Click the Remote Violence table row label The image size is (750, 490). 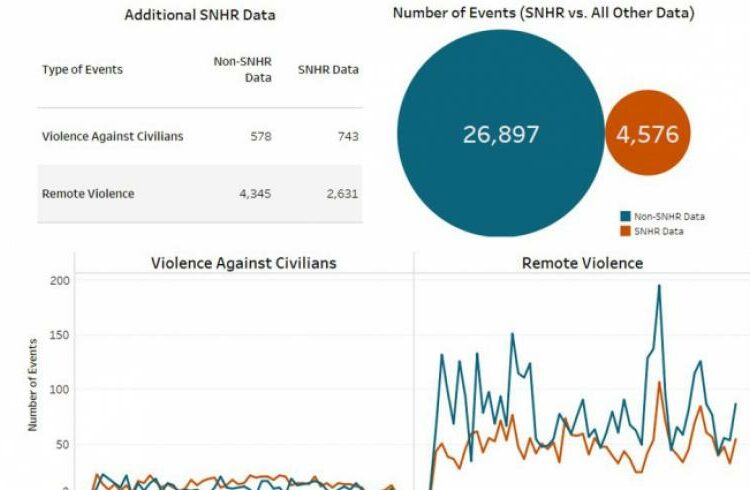click(87, 193)
